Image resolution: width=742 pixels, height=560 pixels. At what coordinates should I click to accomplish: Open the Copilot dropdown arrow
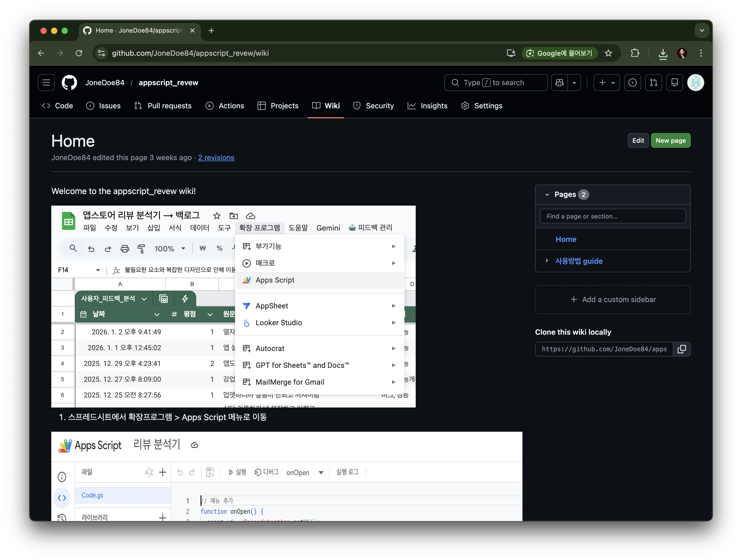pyautogui.click(x=574, y=83)
